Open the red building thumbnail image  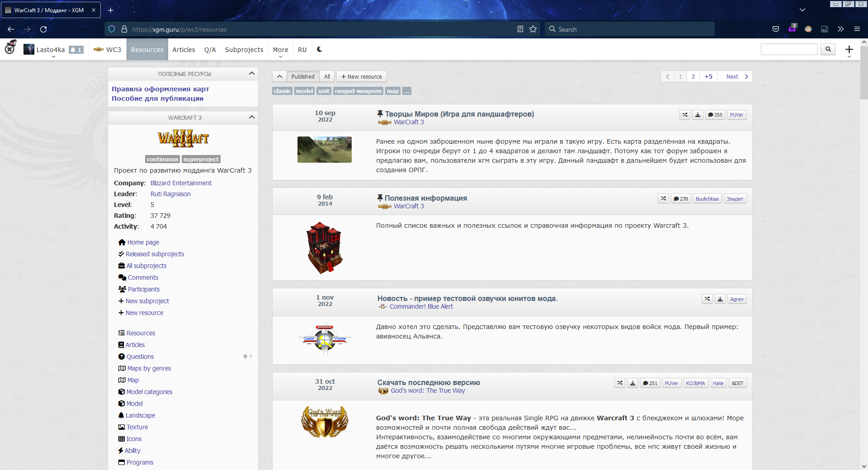325,248
